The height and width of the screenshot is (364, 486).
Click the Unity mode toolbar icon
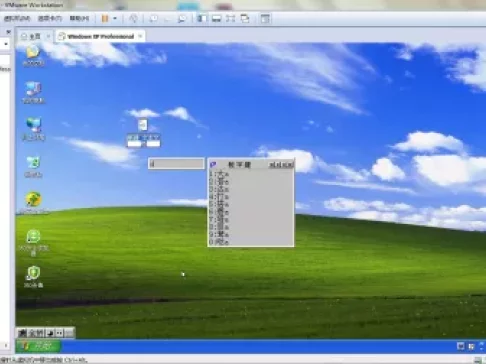pos(245,18)
